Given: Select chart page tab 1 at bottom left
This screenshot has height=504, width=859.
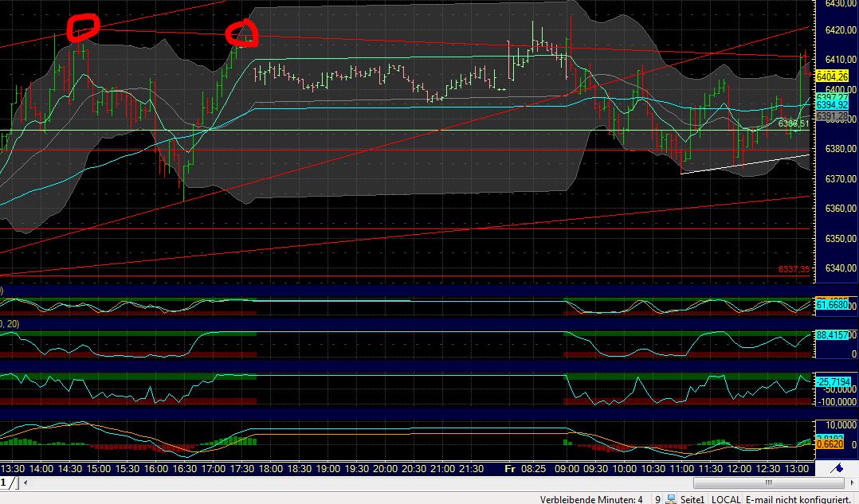Looking at the screenshot, I should click(5, 483).
